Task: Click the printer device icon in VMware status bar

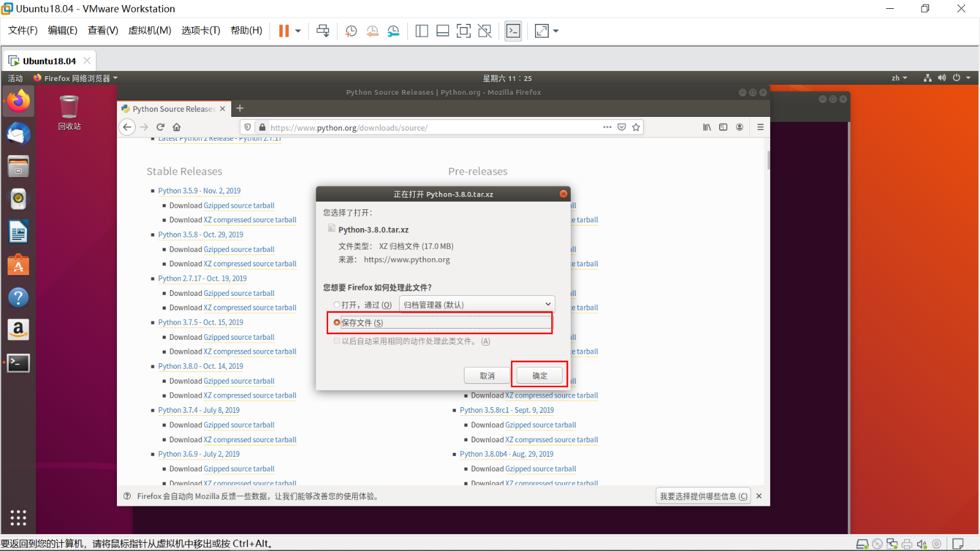Action: (906, 544)
